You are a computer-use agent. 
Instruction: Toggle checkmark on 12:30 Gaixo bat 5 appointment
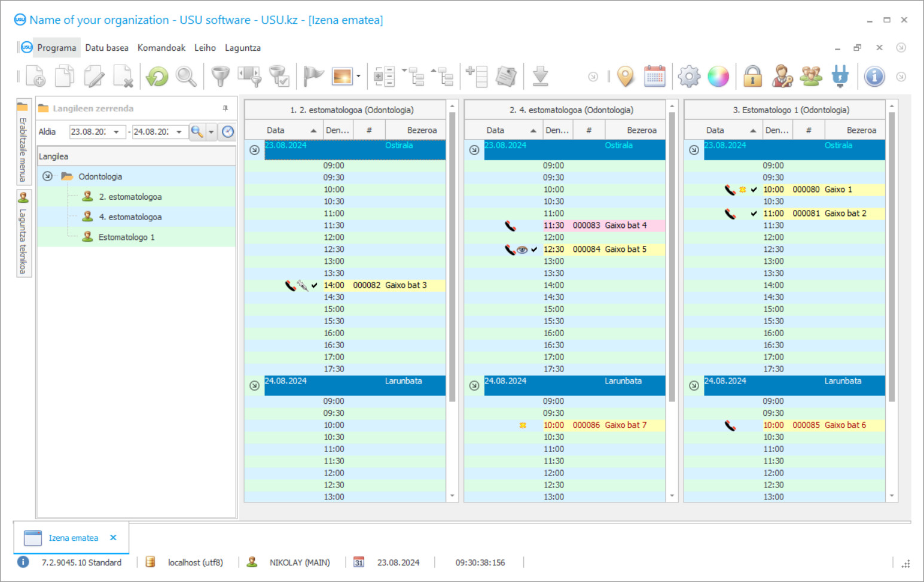534,249
